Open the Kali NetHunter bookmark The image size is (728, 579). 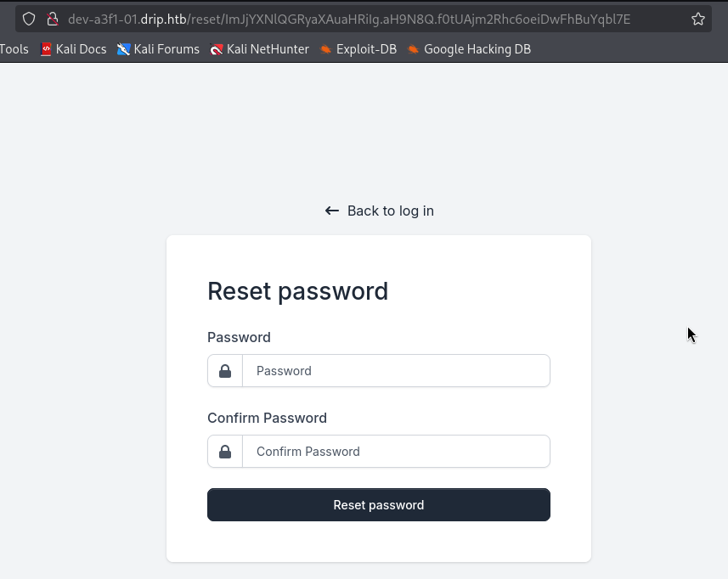click(260, 49)
